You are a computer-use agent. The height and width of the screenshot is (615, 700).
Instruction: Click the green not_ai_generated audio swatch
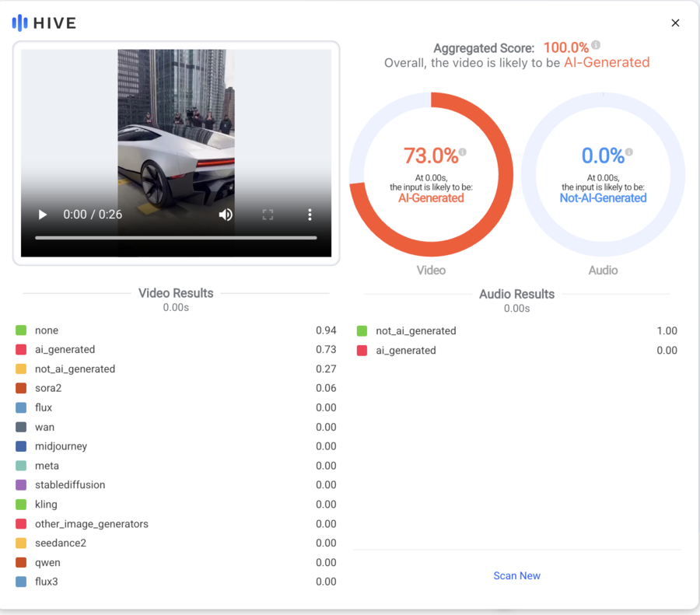(362, 330)
